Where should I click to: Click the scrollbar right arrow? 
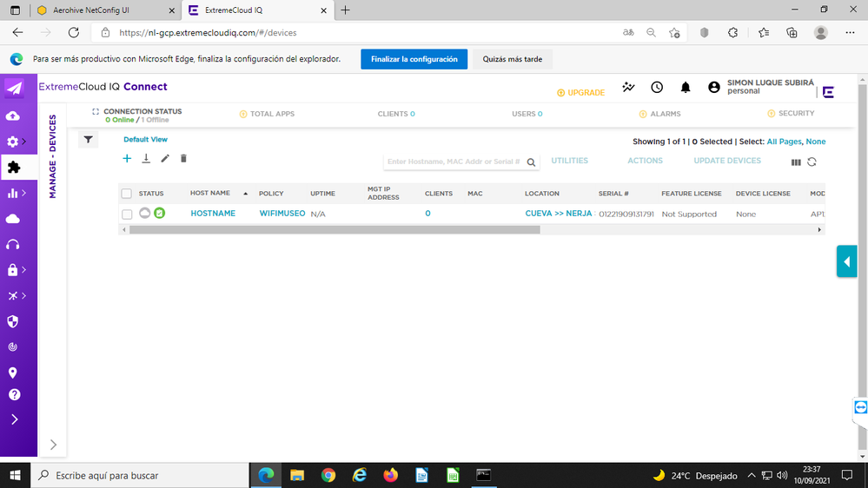(819, 229)
